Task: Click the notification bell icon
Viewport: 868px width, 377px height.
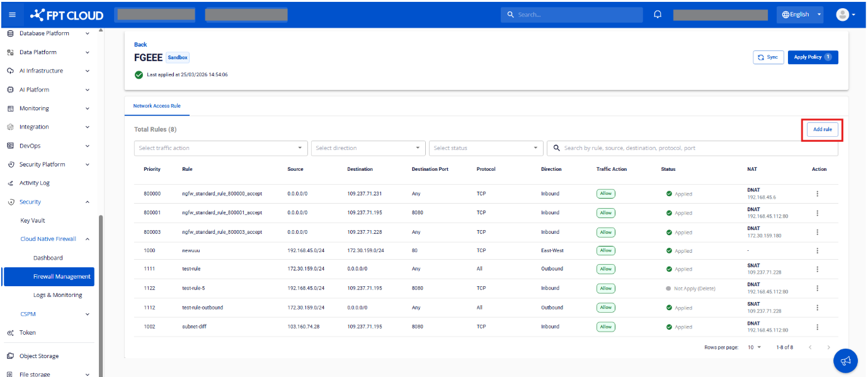Action: pos(658,14)
